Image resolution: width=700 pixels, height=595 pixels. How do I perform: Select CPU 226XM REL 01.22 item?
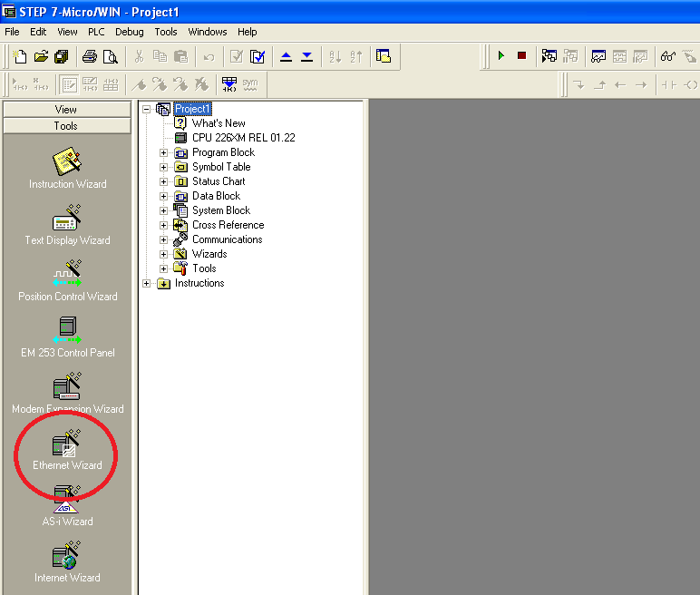(x=244, y=138)
